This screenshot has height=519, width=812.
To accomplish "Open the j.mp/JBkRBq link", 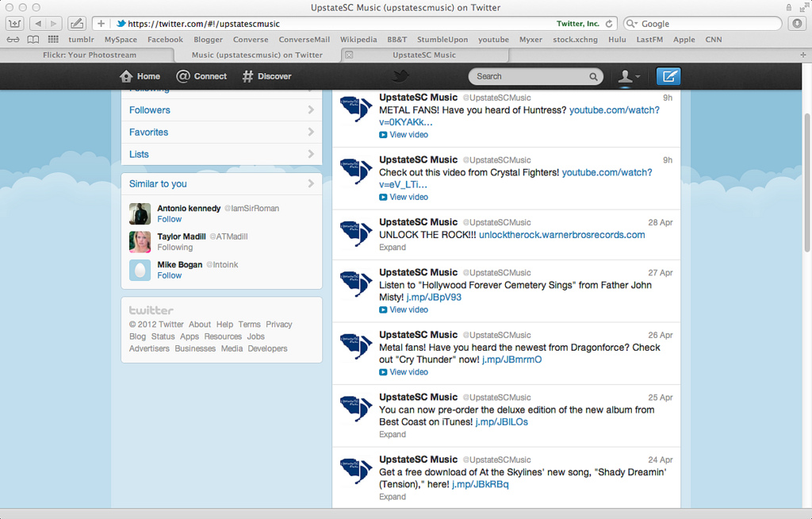I will (480, 484).
